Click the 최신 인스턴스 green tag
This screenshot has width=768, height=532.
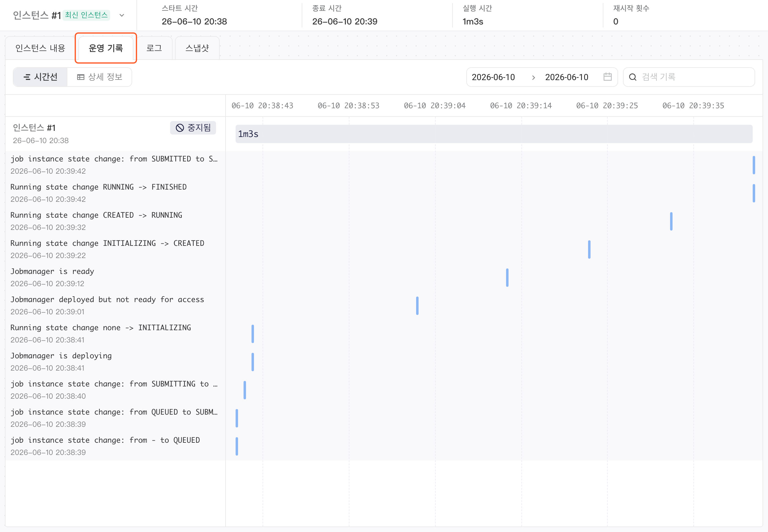pos(86,15)
